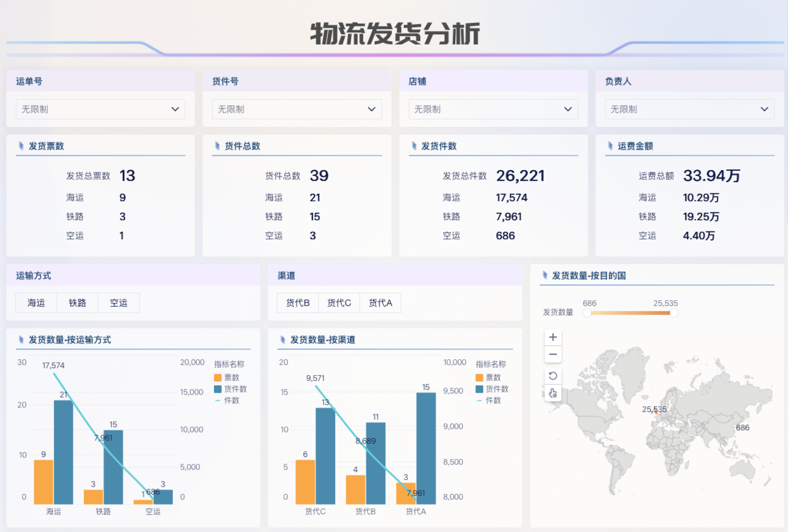Click the 空运 transport button

pyautogui.click(x=119, y=303)
